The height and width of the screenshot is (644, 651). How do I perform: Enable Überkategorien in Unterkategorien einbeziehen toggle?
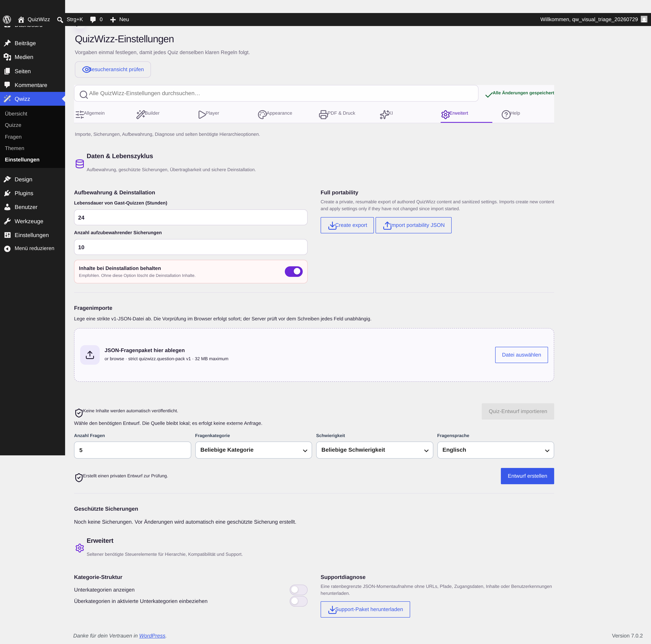pos(298,601)
